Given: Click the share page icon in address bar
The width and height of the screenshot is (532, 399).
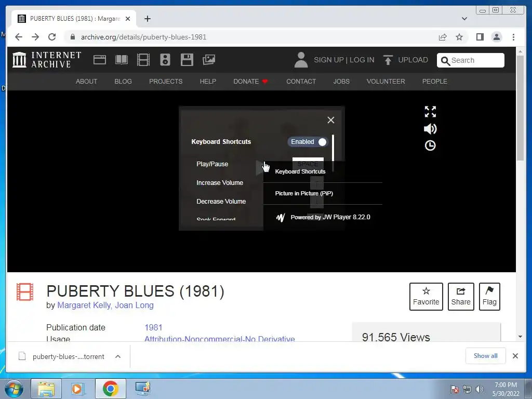Looking at the screenshot, I should (x=443, y=37).
